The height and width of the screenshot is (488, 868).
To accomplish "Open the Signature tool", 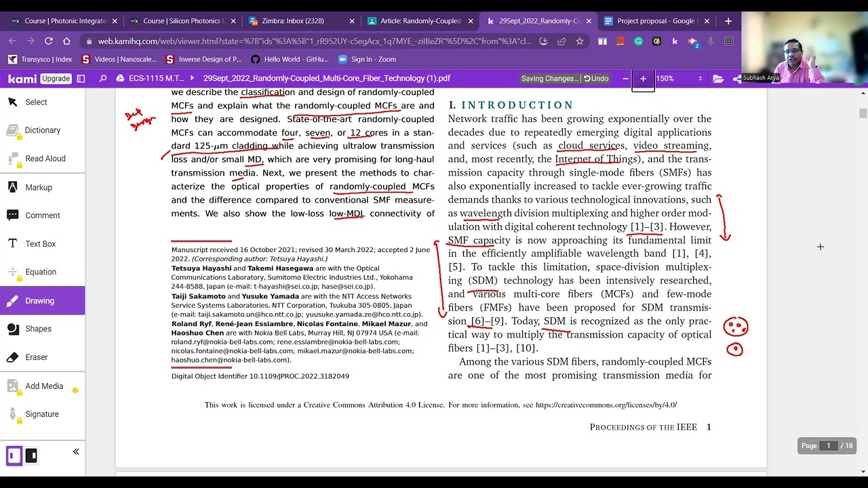I will [x=42, y=414].
